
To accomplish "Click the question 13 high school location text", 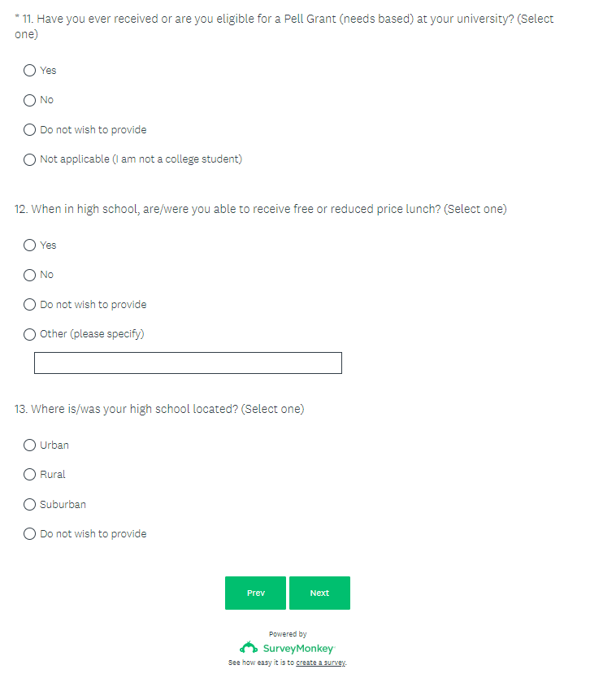I will [x=159, y=409].
